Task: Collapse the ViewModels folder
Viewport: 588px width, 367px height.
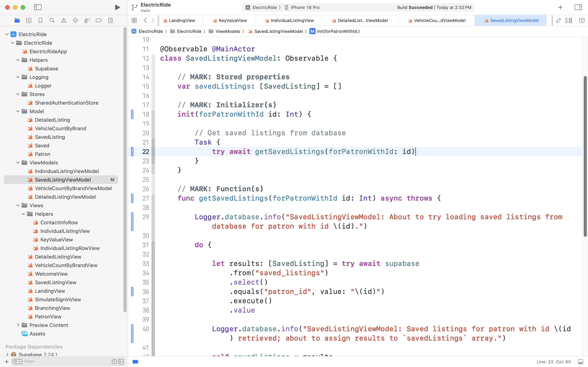Action: [18, 163]
